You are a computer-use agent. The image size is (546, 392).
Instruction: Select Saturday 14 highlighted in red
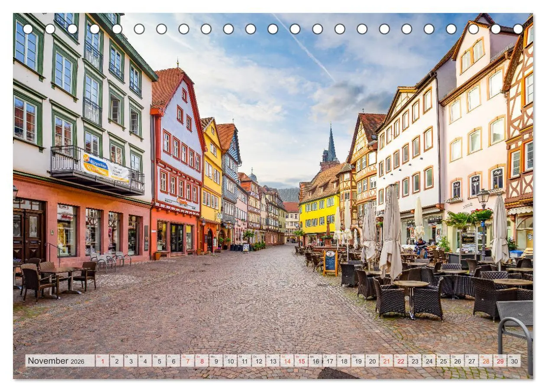287,361
